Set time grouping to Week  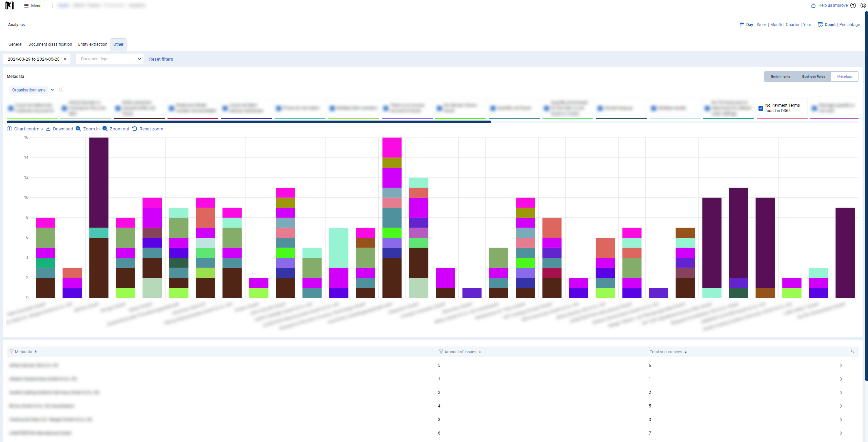762,25
